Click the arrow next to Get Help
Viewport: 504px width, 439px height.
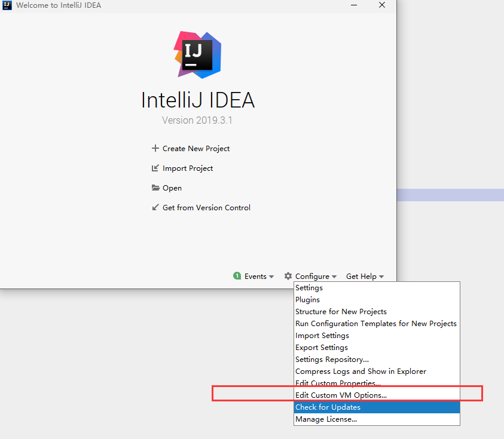(381, 277)
